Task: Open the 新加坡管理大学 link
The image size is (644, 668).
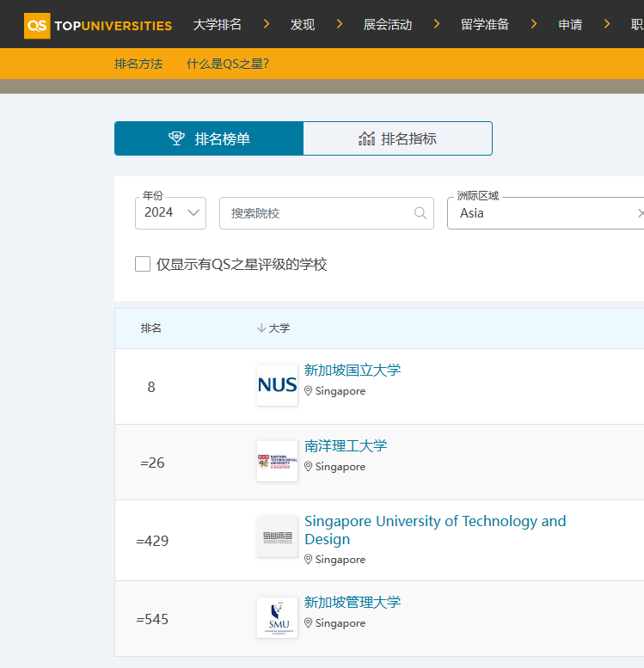Action: pos(353,602)
